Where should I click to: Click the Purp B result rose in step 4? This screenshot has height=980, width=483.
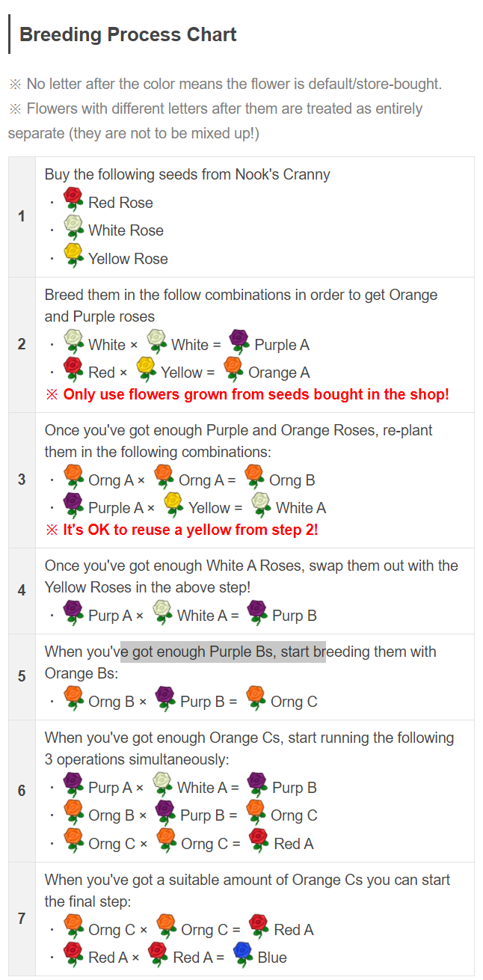tap(257, 613)
